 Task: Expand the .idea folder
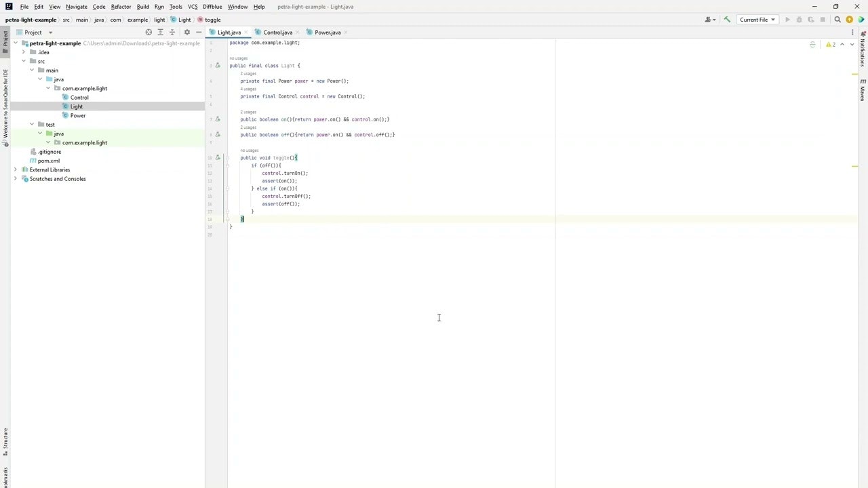pos(24,52)
